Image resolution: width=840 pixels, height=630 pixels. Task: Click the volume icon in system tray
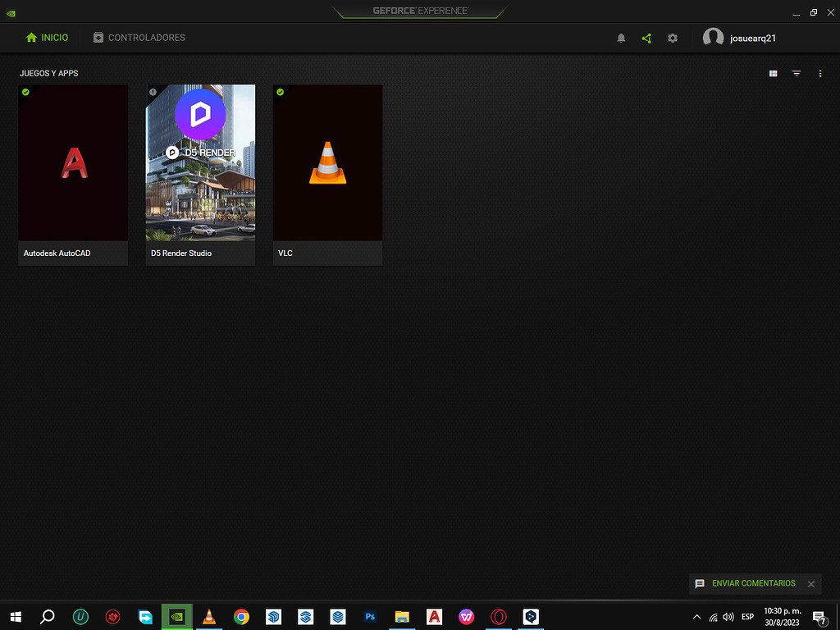click(728, 617)
